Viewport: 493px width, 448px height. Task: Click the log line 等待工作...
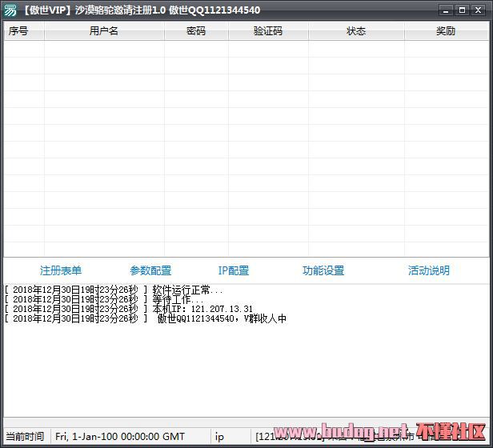coord(104,299)
